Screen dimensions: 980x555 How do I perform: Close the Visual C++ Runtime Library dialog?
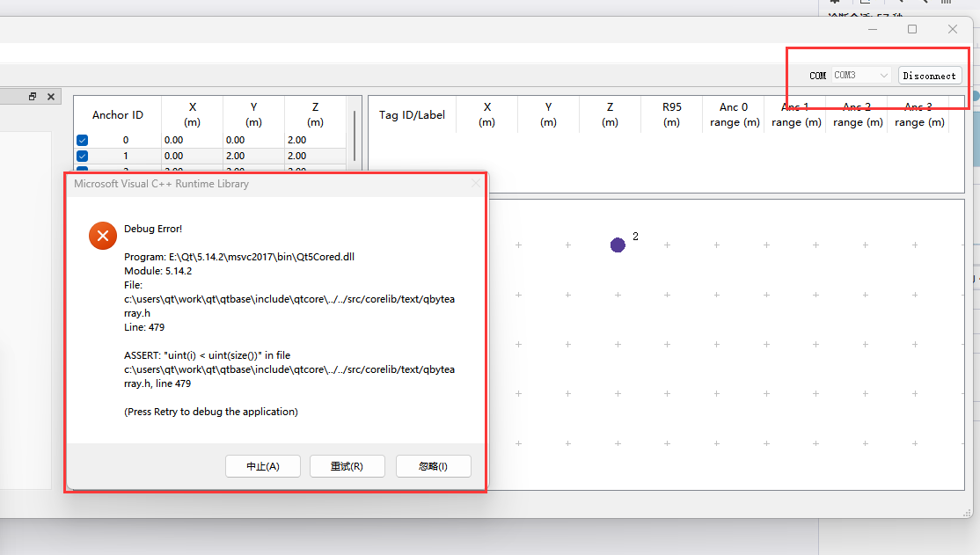pos(476,184)
